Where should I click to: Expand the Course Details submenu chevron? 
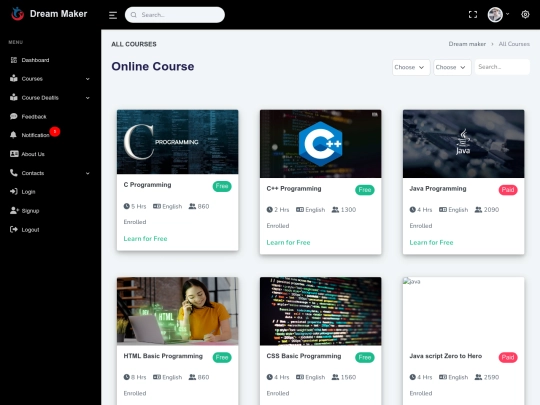pyautogui.click(x=88, y=98)
